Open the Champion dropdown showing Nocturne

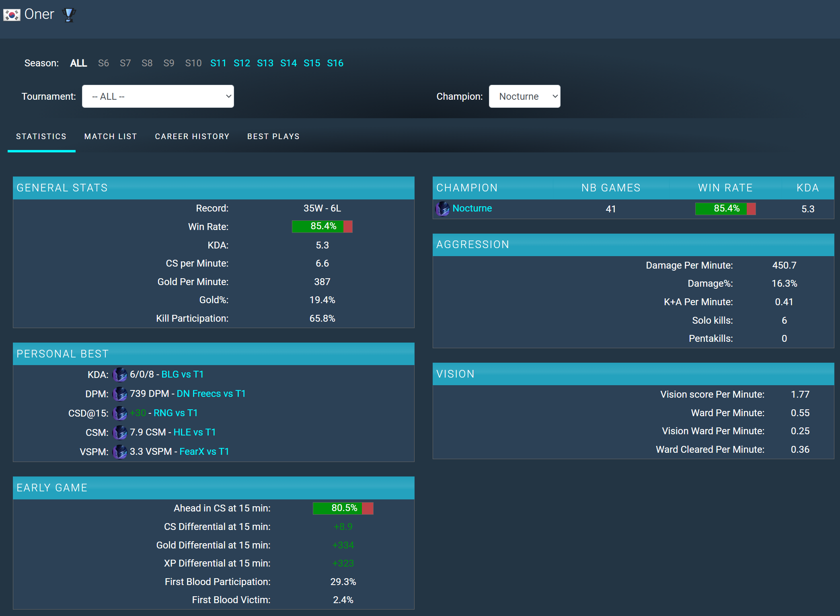click(x=524, y=97)
